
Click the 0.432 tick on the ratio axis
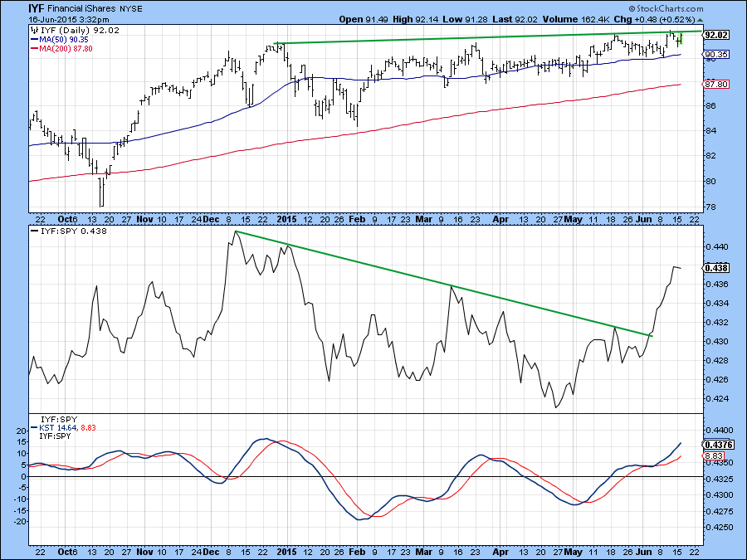pos(716,323)
